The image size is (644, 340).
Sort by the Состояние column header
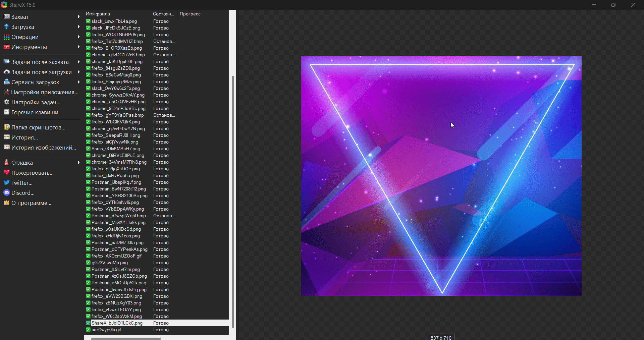(165, 14)
